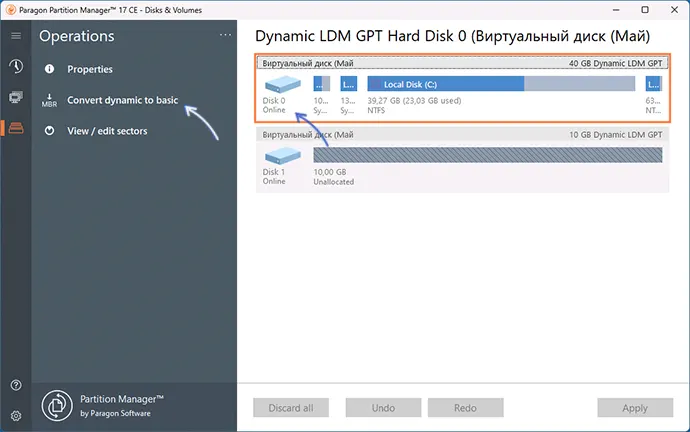Select the 13... partition block on Disk 0

(x=349, y=84)
